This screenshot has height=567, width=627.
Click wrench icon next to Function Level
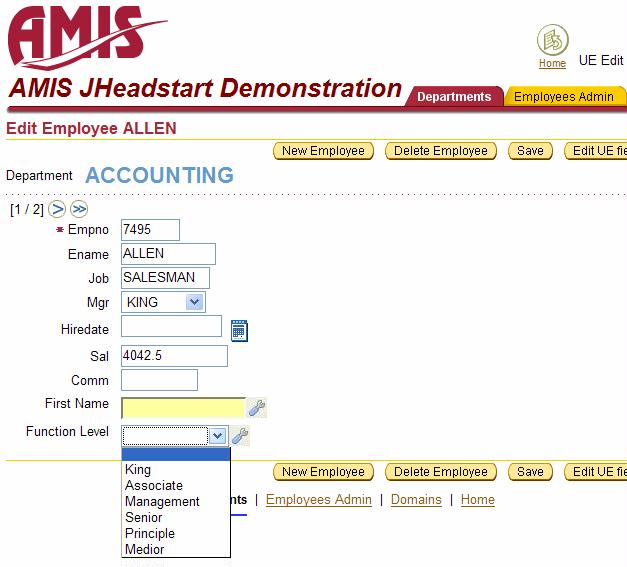[240, 435]
